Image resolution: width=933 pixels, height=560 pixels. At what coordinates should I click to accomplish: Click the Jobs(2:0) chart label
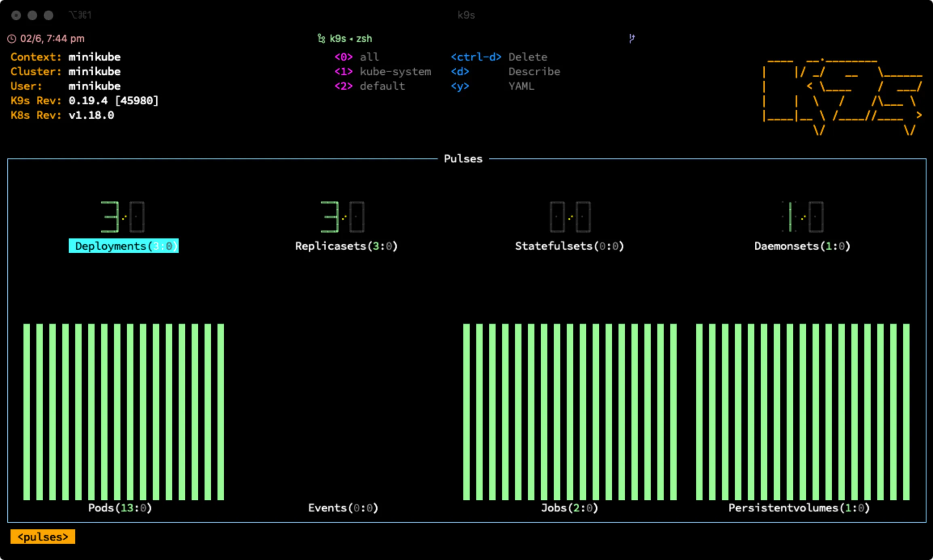570,508
